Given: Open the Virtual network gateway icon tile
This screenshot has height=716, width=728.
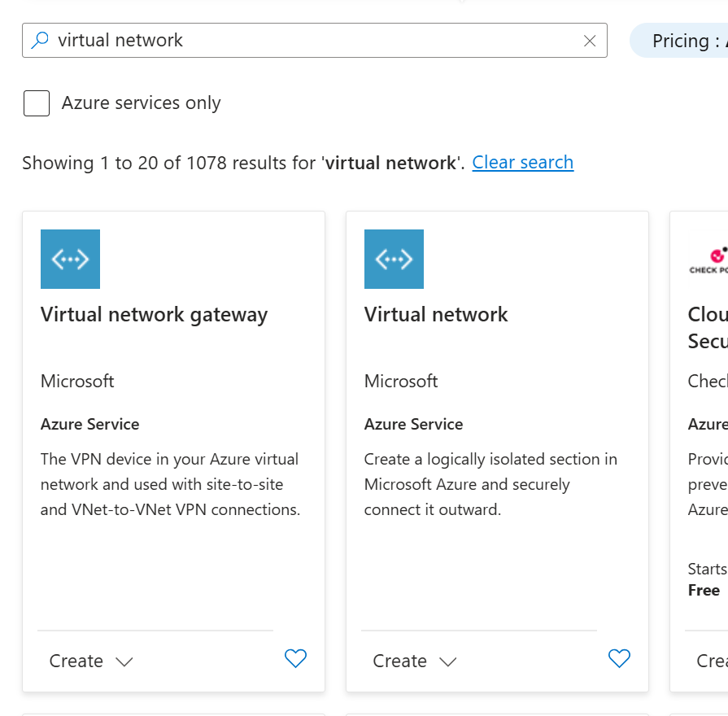Looking at the screenshot, I should 70,259.
